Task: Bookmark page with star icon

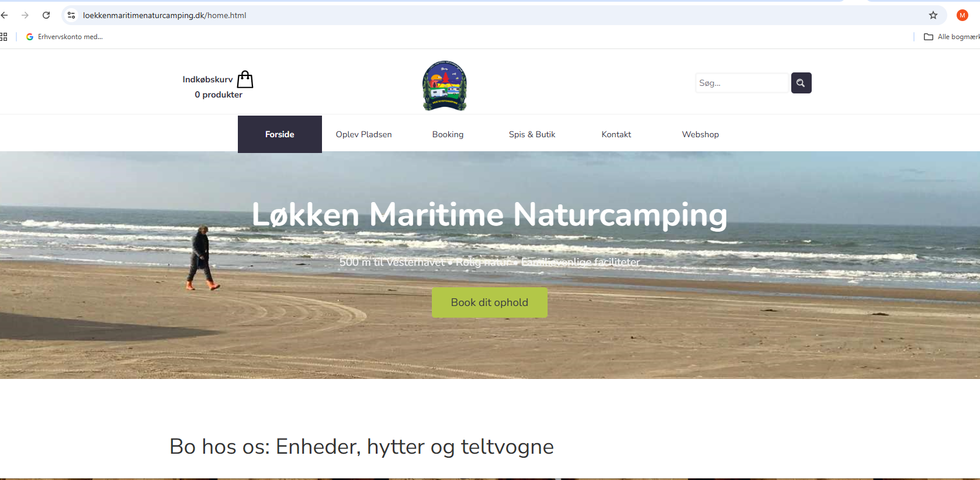Action: 933,15
